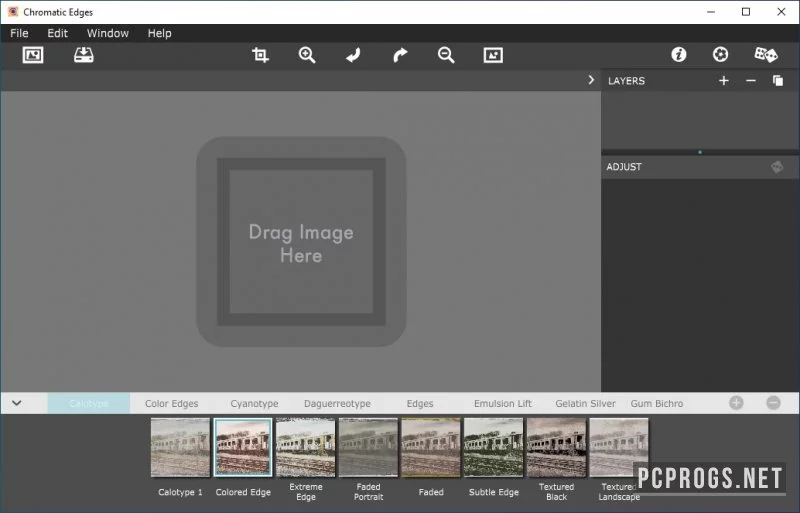Click the fit image to window icon
Image resolution: width=800 pixels, height=513 pixels.
493,55
